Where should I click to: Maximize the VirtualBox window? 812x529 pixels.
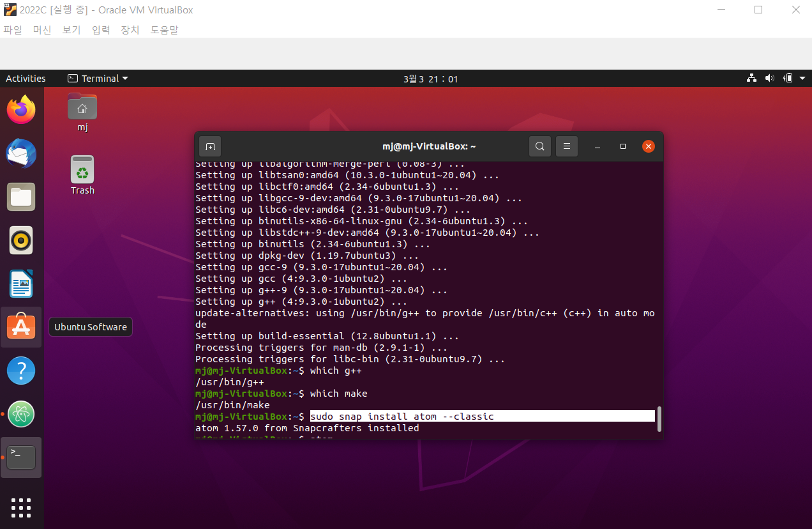click(x=758, y=10)
